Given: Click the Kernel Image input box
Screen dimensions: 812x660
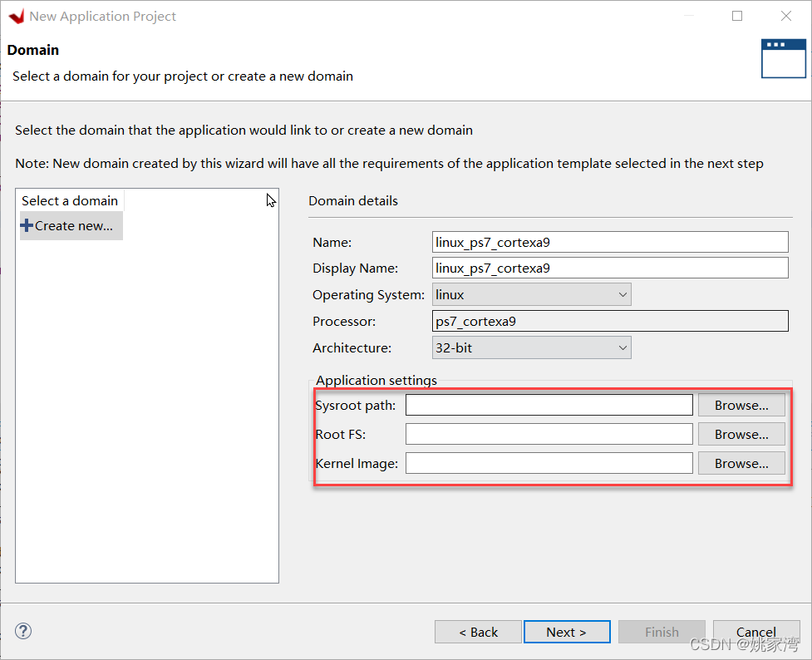Looking at the screenshot, I should point(549,464).
